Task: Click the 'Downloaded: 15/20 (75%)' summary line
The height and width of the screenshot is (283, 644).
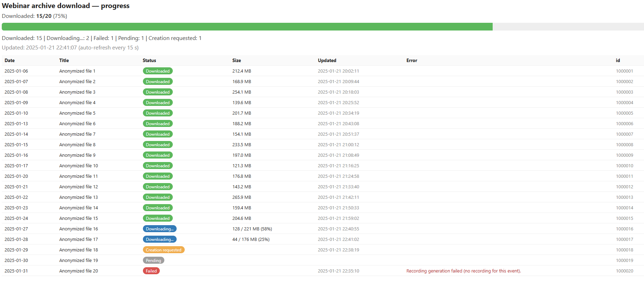Action: 34,16
